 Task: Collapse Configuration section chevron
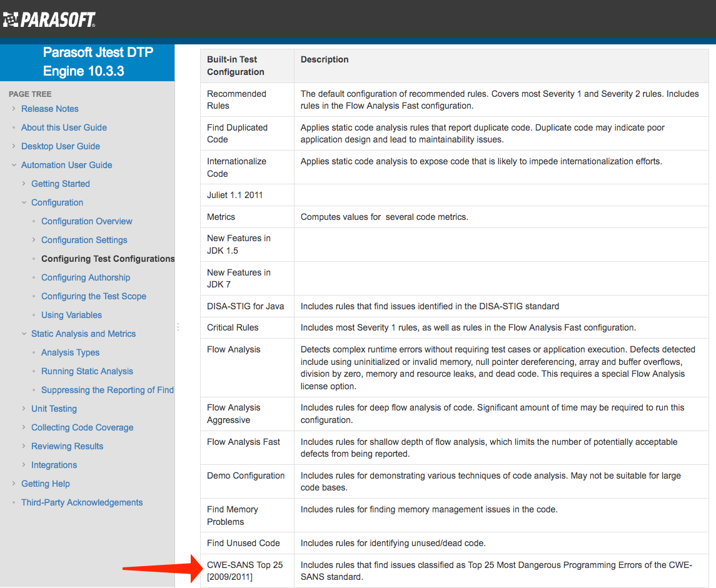pos(24,202)
